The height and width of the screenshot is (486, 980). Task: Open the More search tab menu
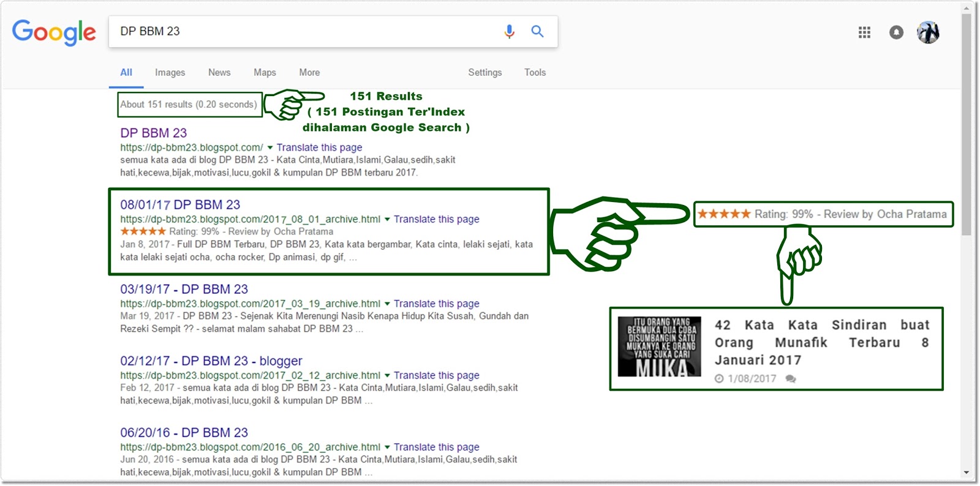(x=309, y=72)
